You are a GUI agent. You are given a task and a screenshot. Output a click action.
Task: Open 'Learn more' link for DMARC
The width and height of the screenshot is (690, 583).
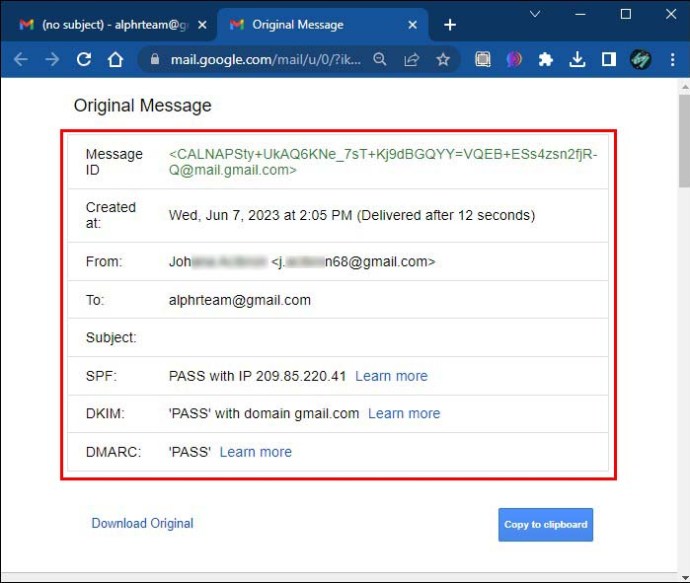coord(256,452)
